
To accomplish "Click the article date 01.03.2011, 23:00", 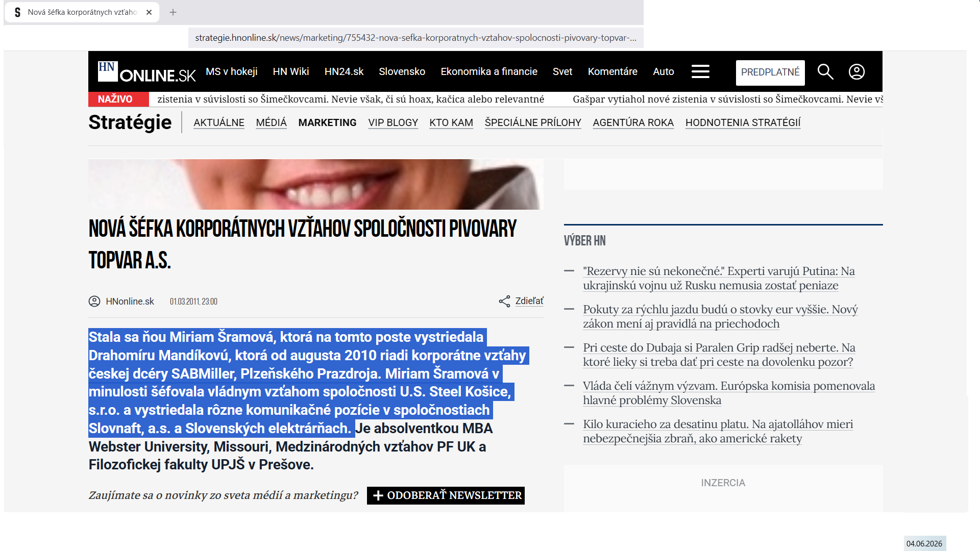I will click(193, 302).
